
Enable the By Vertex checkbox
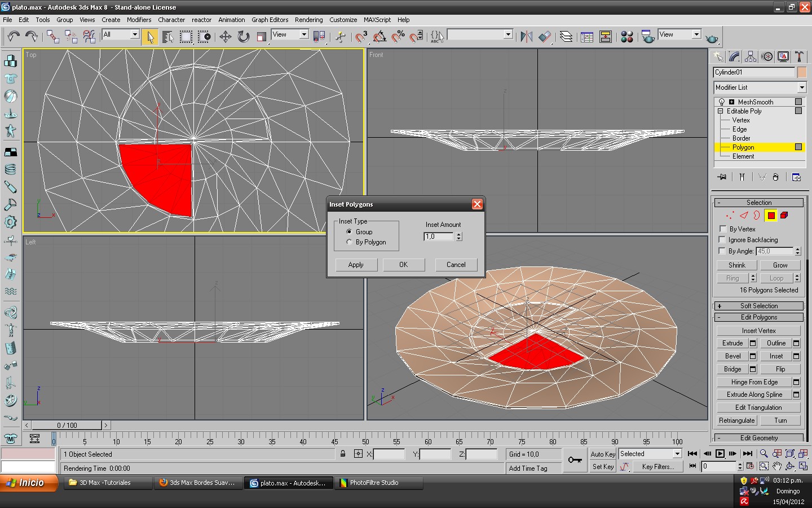(723, 229)
